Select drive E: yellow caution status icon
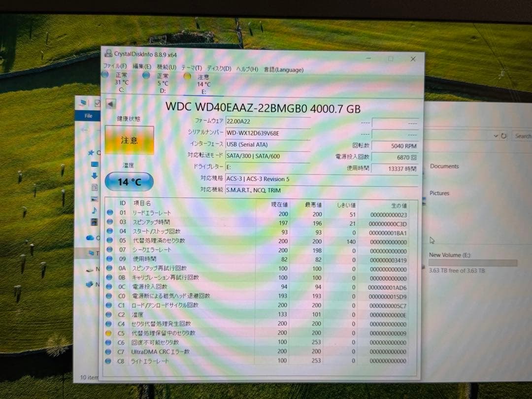The width and height of the screenshot is (532, 399). click(187, 76)
